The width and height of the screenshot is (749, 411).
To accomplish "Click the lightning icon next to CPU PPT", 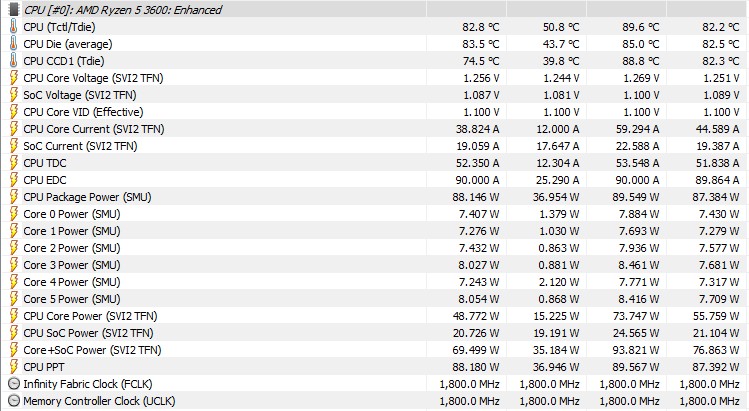I will click(12, 367).
